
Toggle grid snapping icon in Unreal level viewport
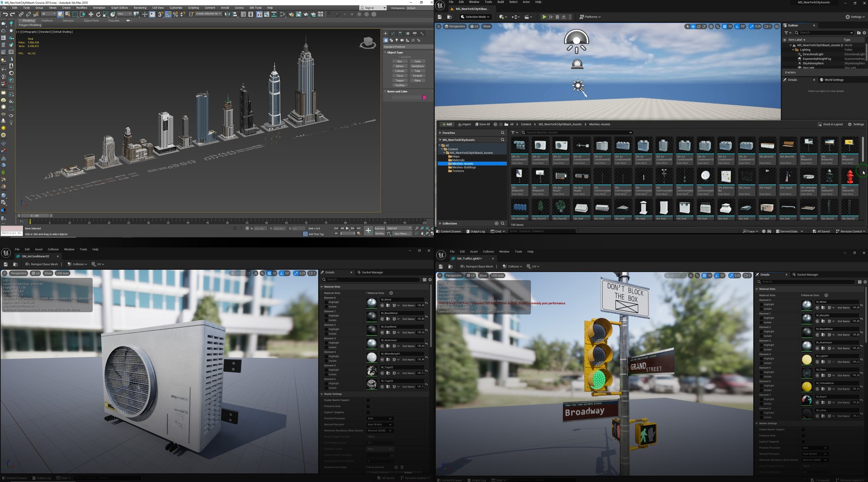(724, 27)
